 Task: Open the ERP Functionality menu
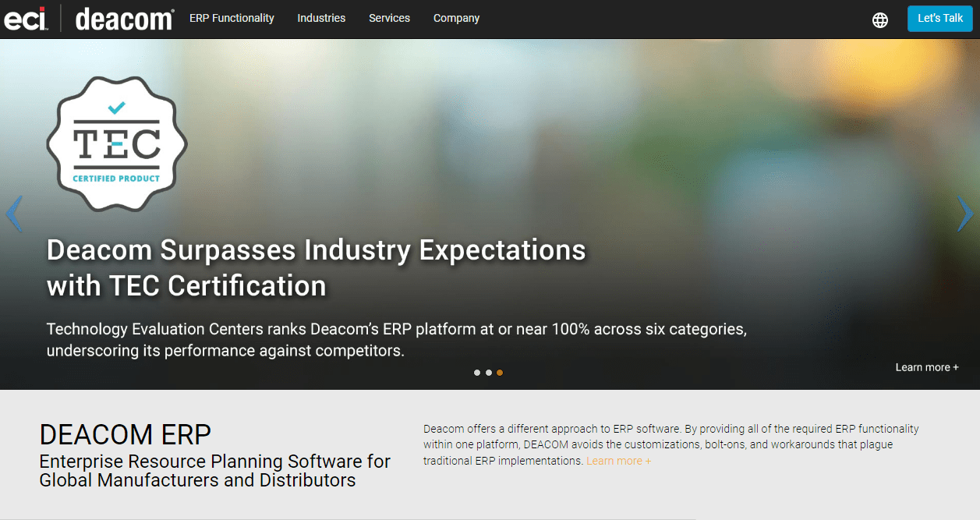click(x=232, y=18)
